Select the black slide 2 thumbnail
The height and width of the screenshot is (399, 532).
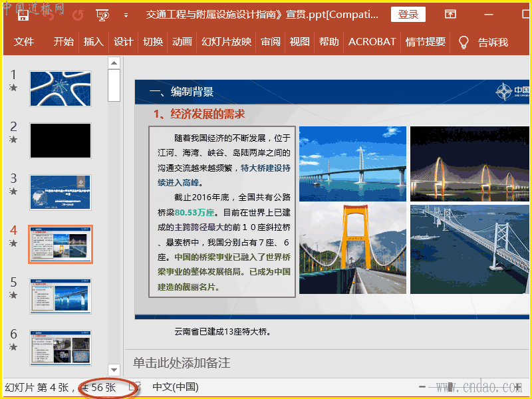pos(61,140)
